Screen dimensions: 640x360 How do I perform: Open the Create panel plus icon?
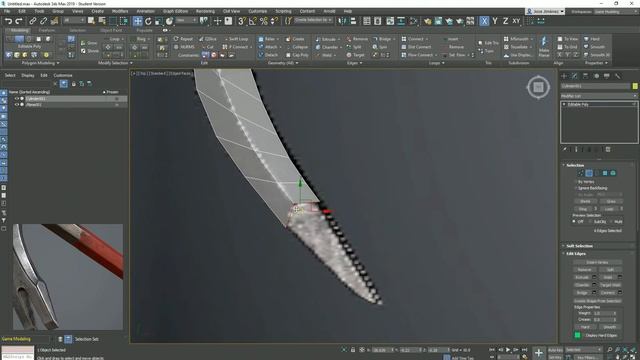564,76
